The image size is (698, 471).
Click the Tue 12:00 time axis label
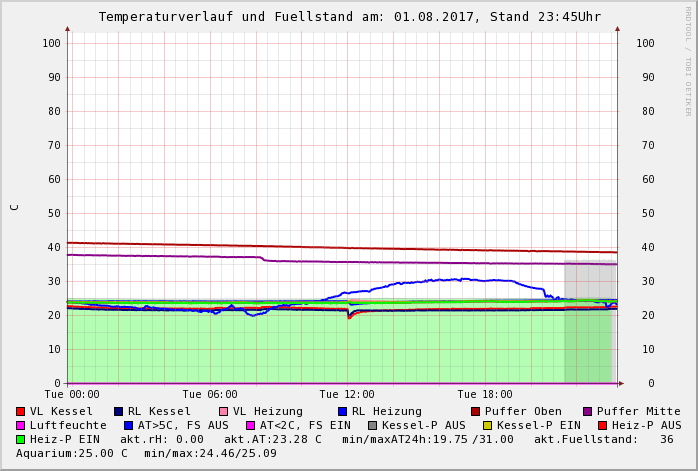click(x=347, y=395)
